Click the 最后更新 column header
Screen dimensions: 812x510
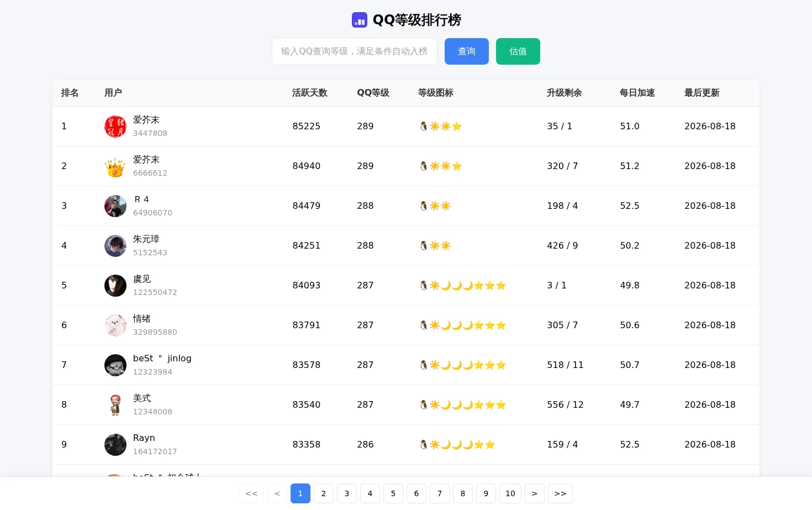click(702, 93)
